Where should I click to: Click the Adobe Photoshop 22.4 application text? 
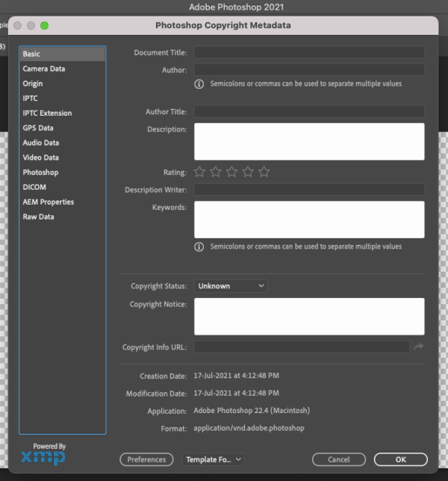[x=252, y=411]
